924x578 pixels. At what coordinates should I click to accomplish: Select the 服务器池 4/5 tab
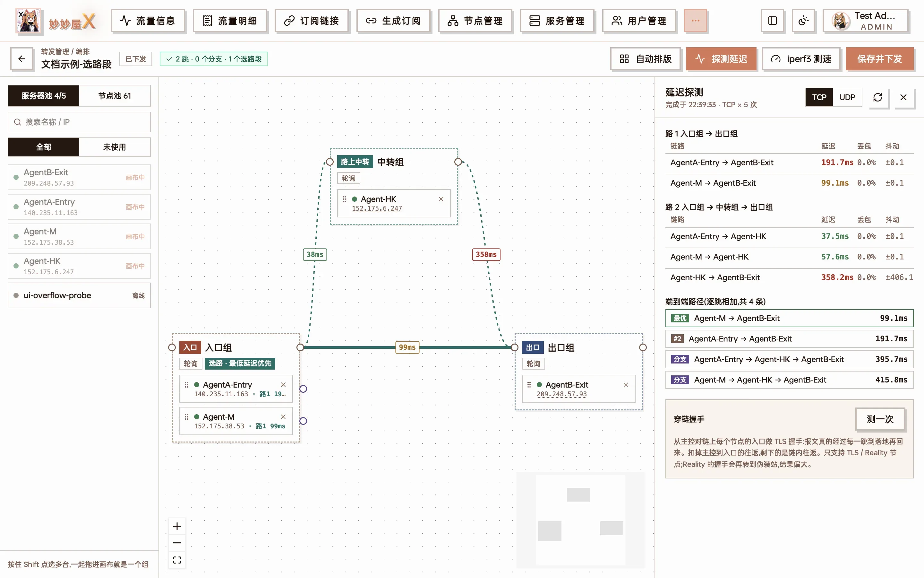pyautogui.click(x=44, y=96)
